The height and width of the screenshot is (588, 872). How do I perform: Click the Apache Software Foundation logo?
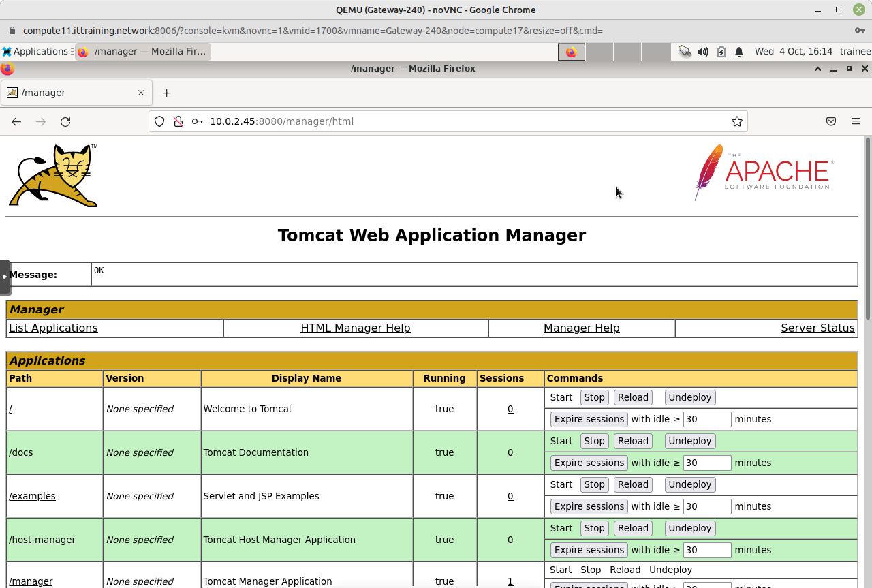click(x=764, y=172)
